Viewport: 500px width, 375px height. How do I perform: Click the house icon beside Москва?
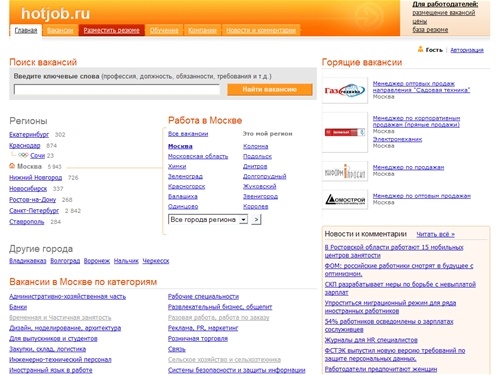[x=12, y=166]
